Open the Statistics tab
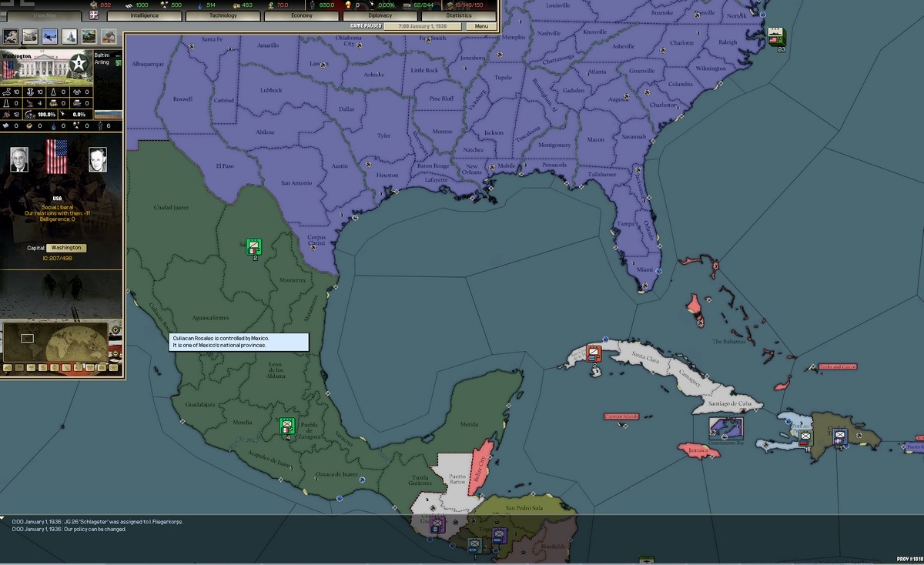 tap(457, 15)
